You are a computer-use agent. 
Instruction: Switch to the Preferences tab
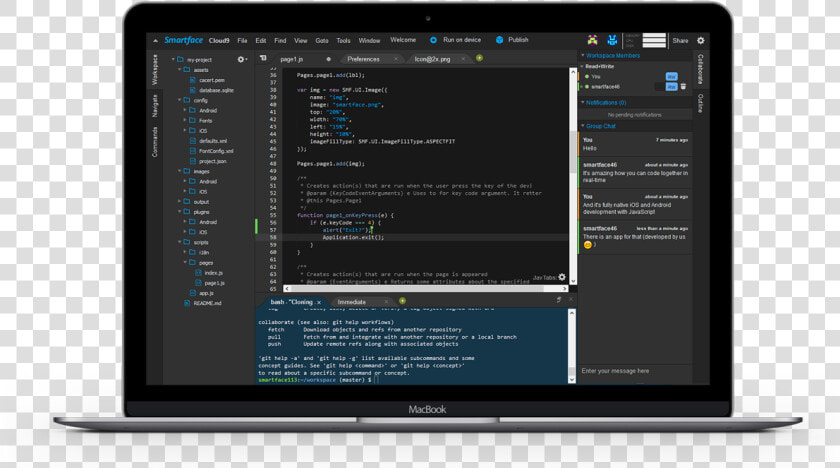click(x=363, y=59)
